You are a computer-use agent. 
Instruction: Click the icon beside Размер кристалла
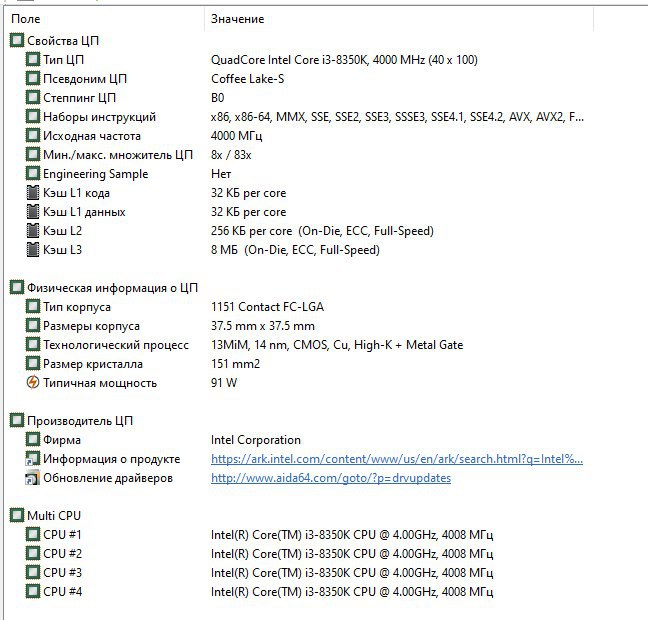click(x=33, y=364)
